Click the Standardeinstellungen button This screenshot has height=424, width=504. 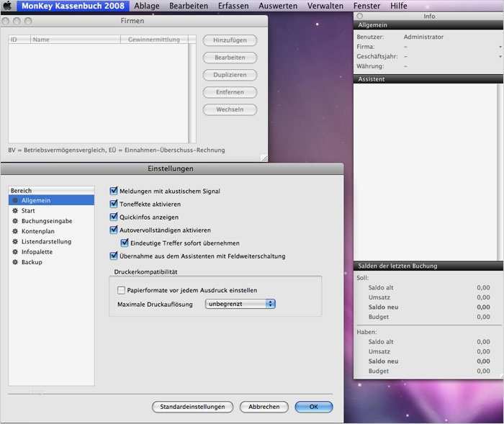(192, 407)
